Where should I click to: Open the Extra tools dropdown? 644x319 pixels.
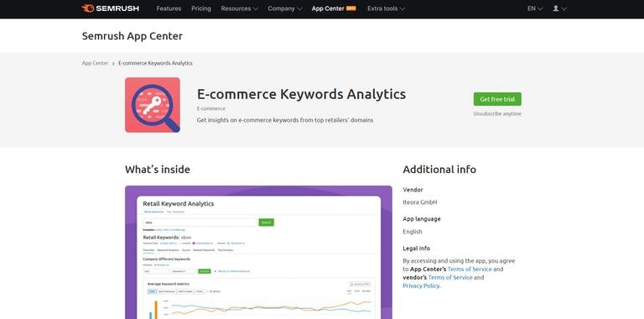point(386,8)
